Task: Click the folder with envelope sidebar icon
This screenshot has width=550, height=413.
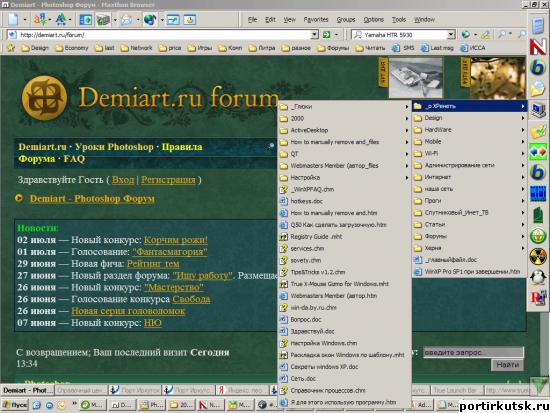Action: pyautogui.click(x=537, y=88)
